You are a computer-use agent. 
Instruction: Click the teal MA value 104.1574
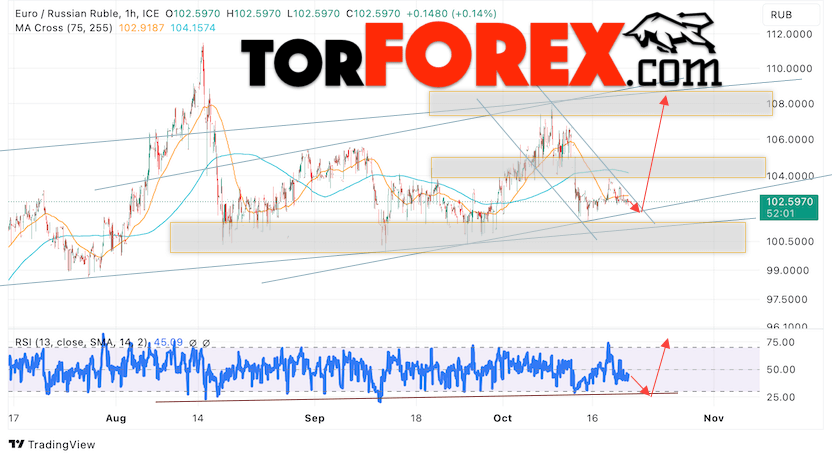tap(193, 28)
